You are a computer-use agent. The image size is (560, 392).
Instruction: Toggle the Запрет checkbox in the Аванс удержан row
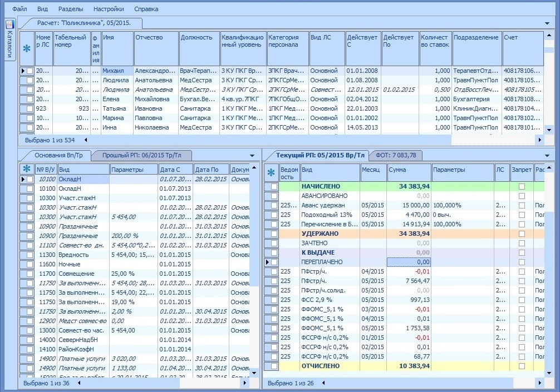522,205
